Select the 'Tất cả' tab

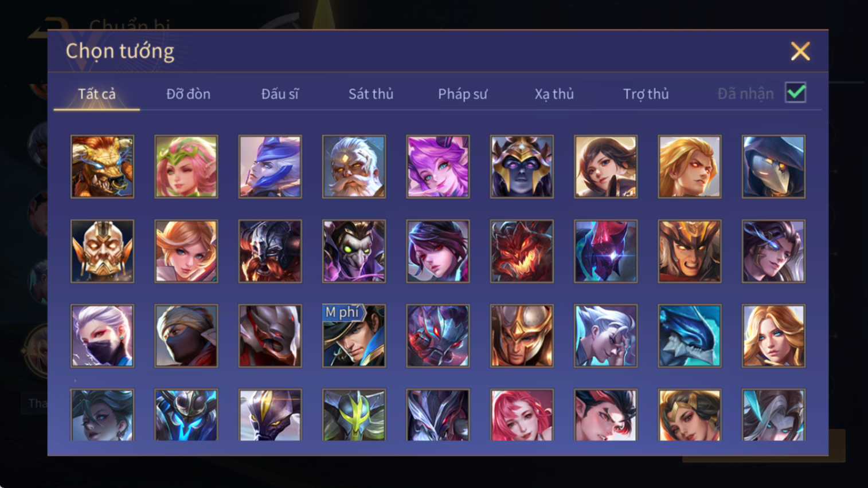[x=97, y=94]
